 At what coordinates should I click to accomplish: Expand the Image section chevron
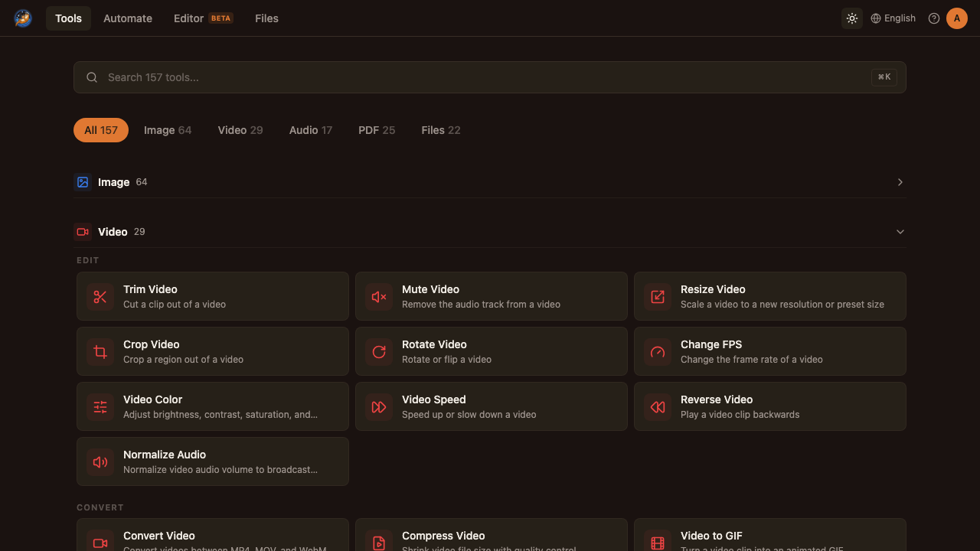click(x=900, y=182)
